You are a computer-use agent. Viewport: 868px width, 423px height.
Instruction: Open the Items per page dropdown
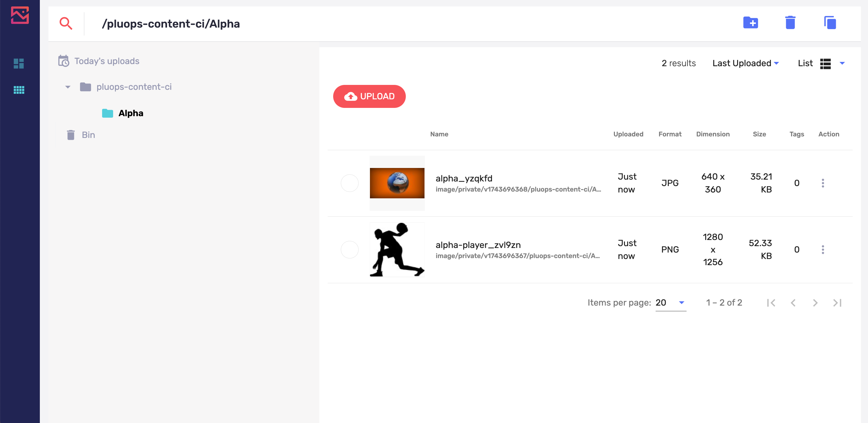[x=671, y=303]
